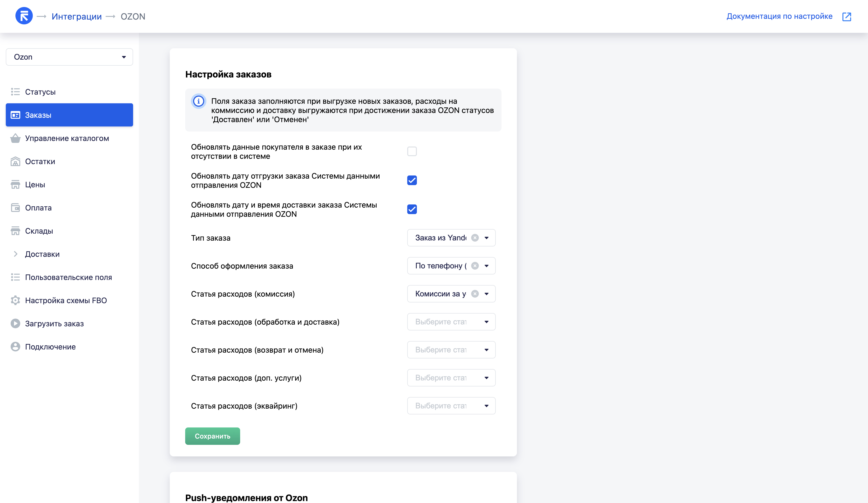Uncheck updating shipment date from OZON

412,180
